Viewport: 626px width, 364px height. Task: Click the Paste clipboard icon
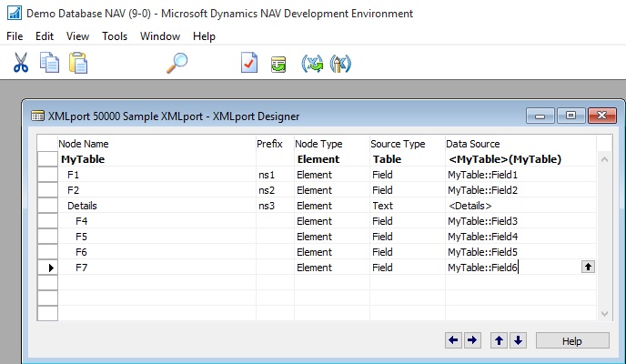coord(78,63)
